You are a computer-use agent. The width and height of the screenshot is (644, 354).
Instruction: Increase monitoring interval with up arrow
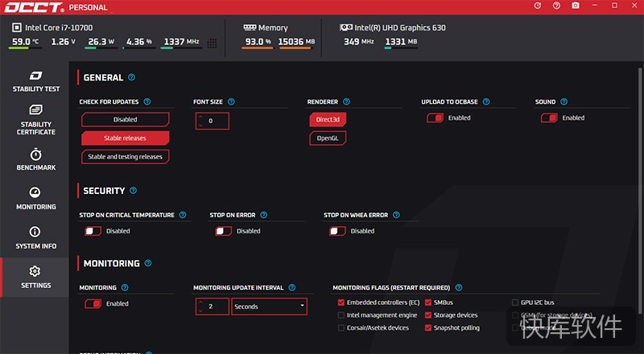pos(200,303)
